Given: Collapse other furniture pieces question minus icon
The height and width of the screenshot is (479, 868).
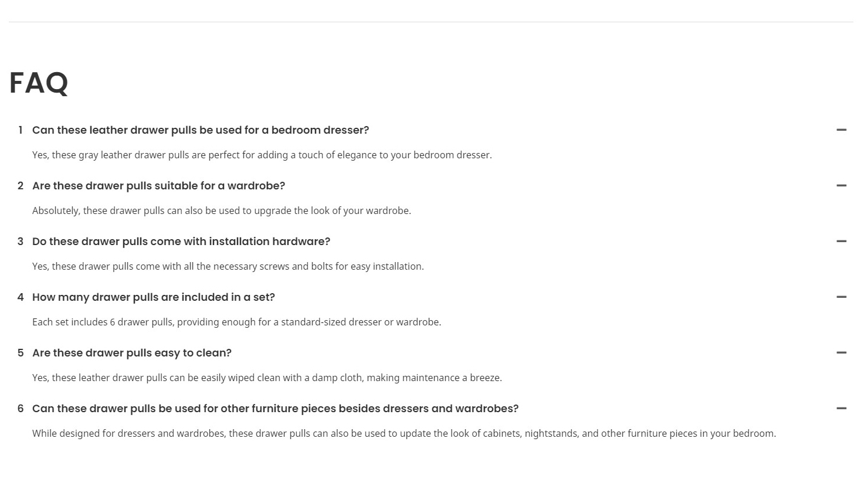Looking at the screenshot, I should pyautogui.click(x=842, y=408).
